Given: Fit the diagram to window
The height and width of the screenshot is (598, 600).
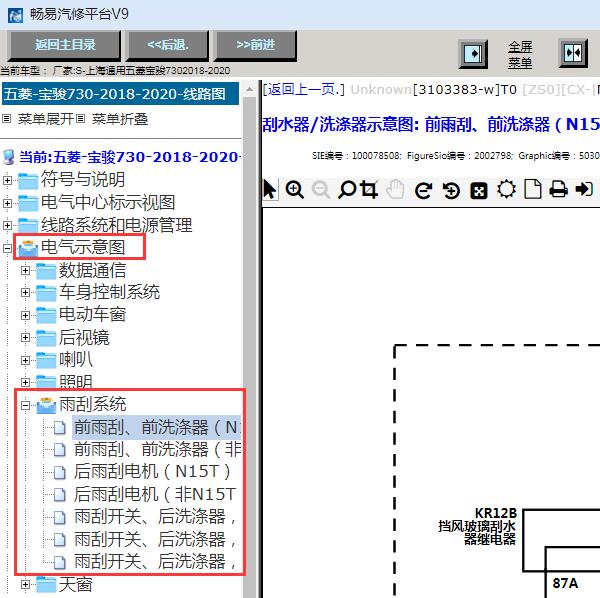Looking at the screenshot, I should [478, 191].
